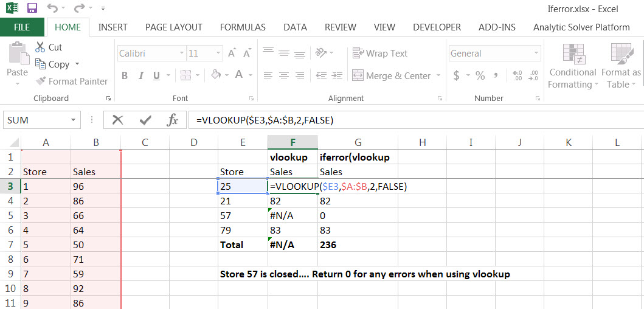This screenshot has height=309, width=644.
Task: Toggle Center alignment
Action: tap(284, 75)
